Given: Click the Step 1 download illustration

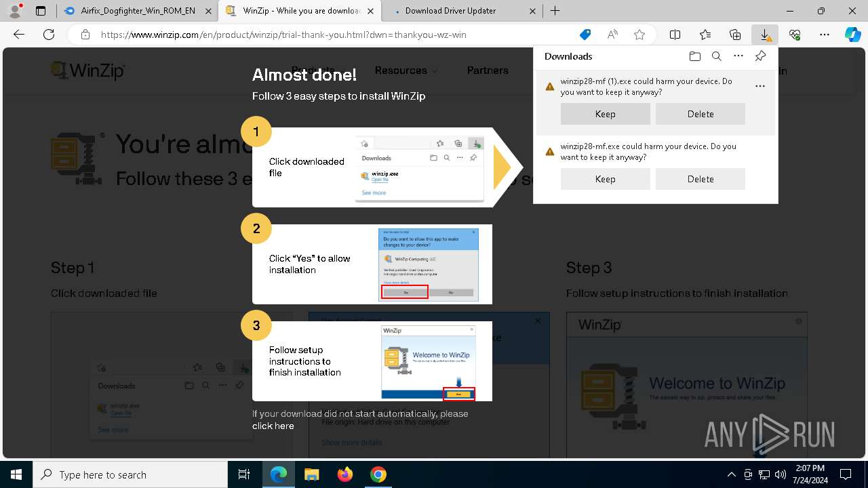Looking at the screenshot, I should click(x=419, y=167).
